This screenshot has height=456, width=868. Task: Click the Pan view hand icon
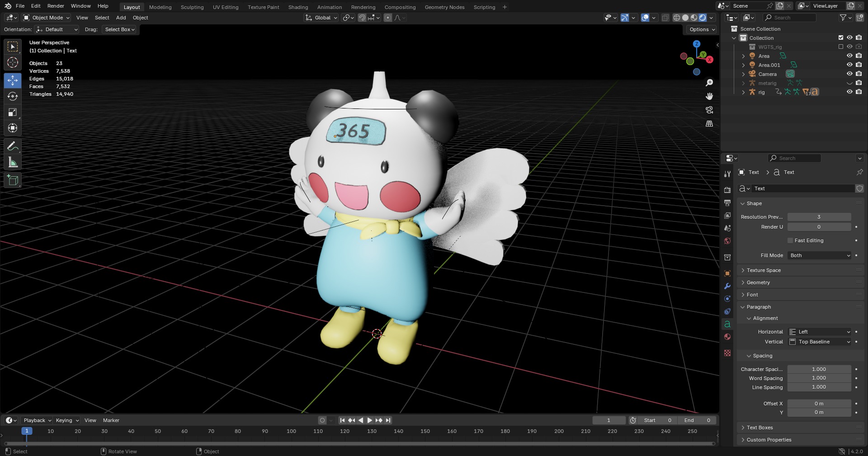(x=709, y=96)
